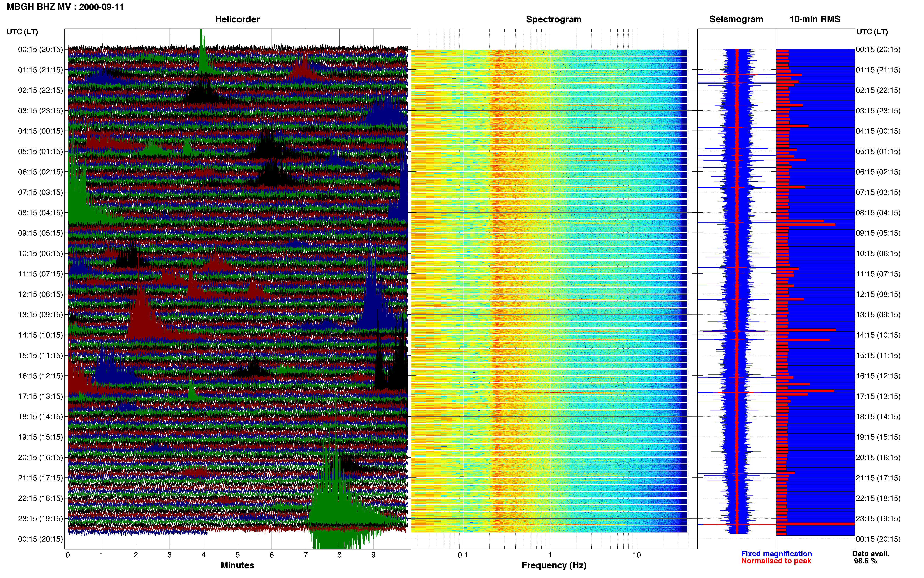The image size is (924, 578).
Task: Click tick 9 on the Minutes axis
Action: pos(373,555)
